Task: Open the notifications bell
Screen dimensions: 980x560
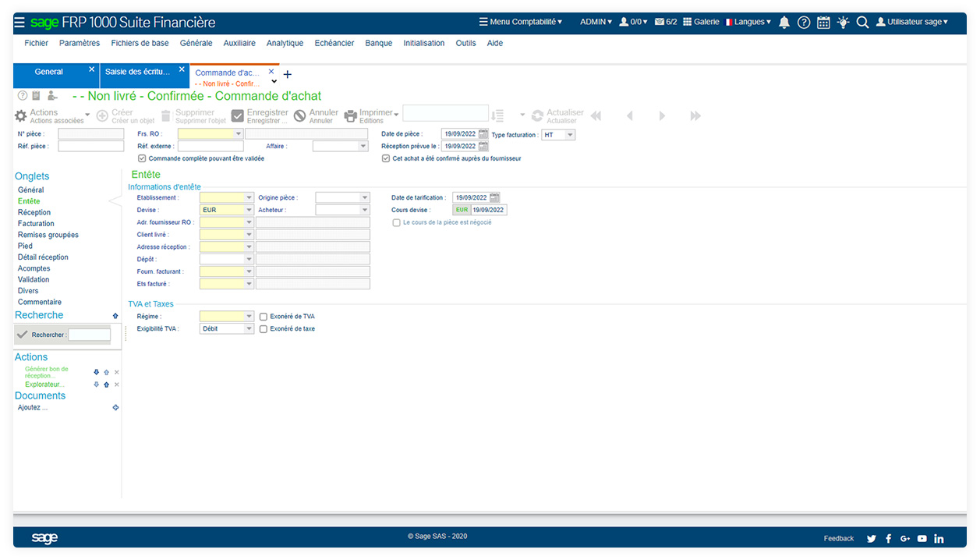Action: click(x=784, y=23)
